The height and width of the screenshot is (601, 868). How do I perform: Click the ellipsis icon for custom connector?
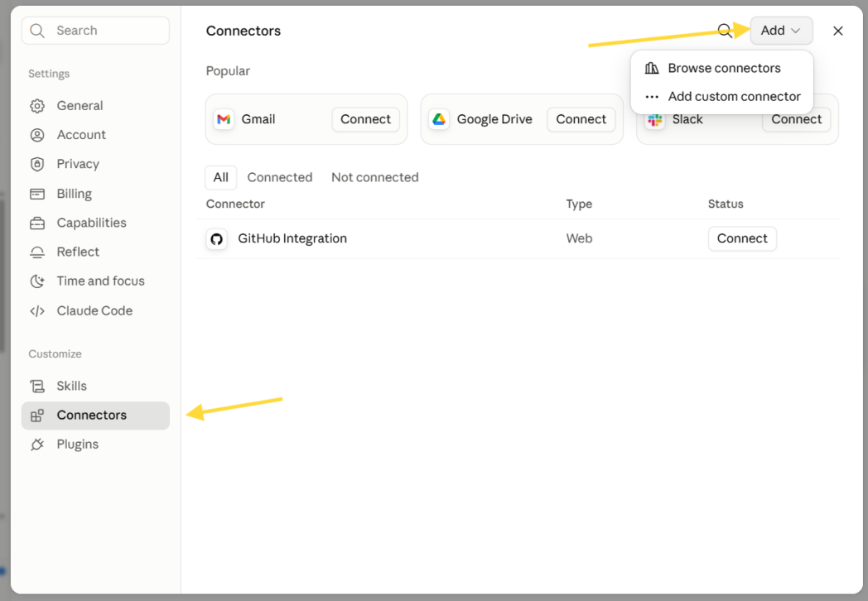point(652,97)
